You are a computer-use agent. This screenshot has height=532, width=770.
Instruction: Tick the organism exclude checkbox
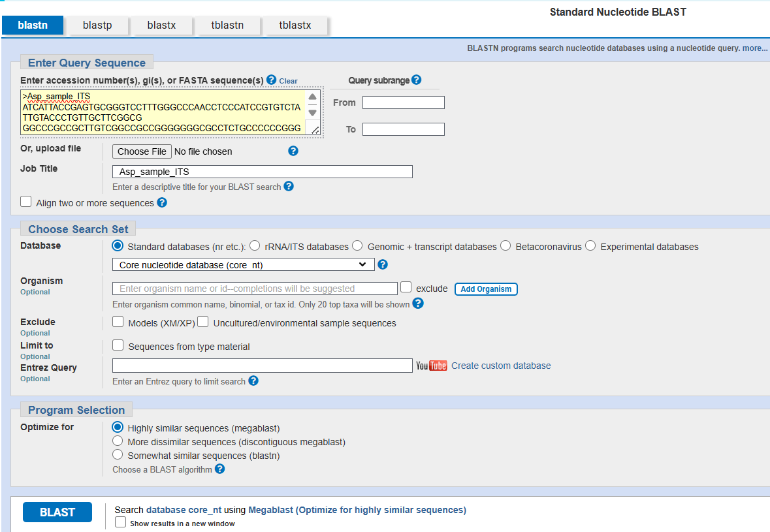coord(406,287)
